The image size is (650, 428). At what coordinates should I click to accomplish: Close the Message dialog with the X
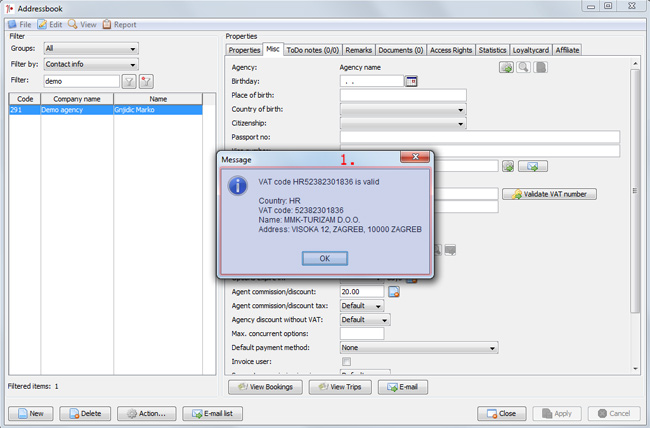coord(415,156)
